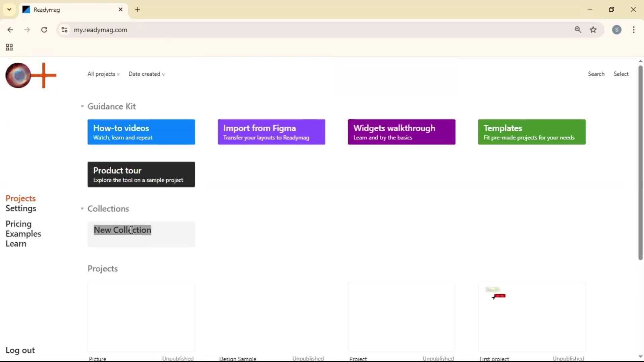Go back using the browser back arrow
The height and width of the screenshot is (362, 644).
pos(10,30)
